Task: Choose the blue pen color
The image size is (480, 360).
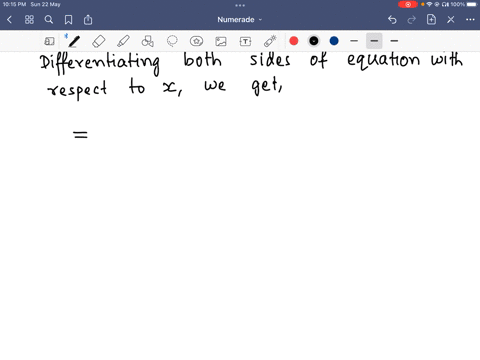Action: [334, 41]
